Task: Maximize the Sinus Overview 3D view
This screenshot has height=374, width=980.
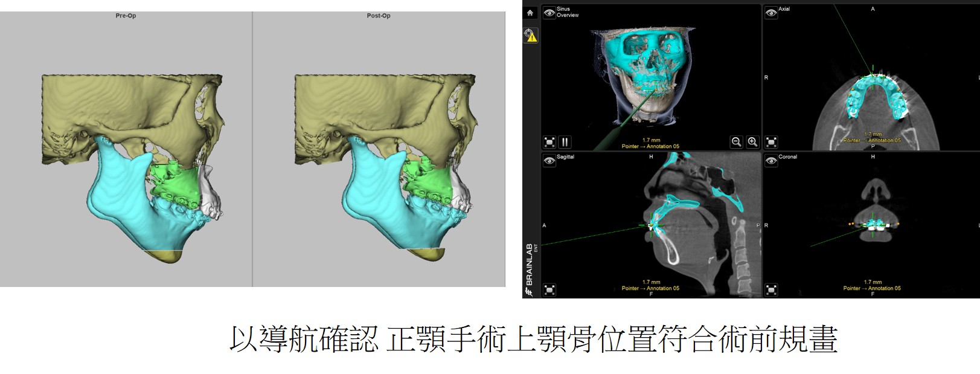Action: [x=549, y=142]
